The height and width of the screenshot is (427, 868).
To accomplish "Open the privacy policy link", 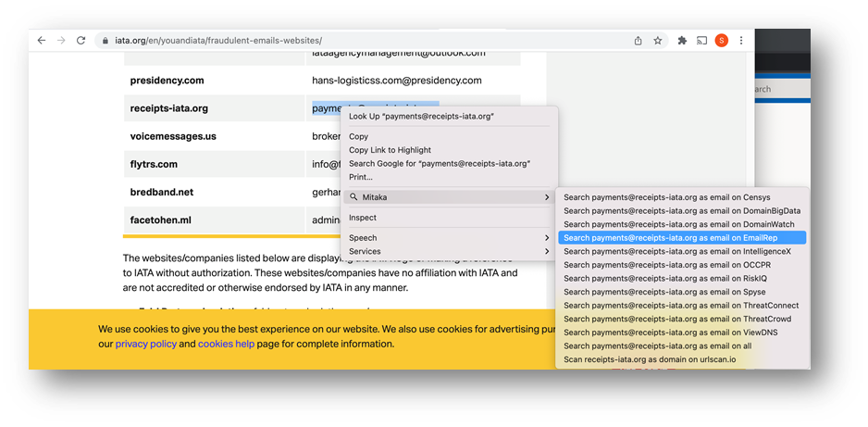I will tap(146, 344).
